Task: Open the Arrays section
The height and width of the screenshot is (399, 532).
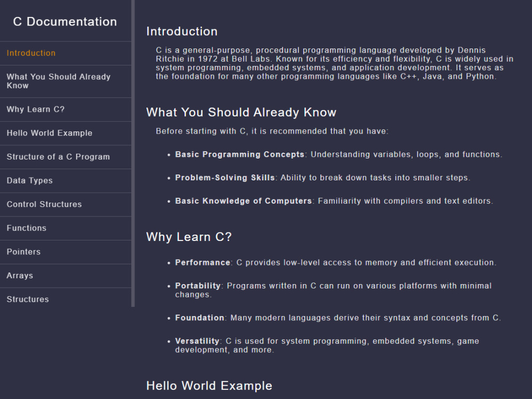Action: pyautogui.click(x=20, y=276)
